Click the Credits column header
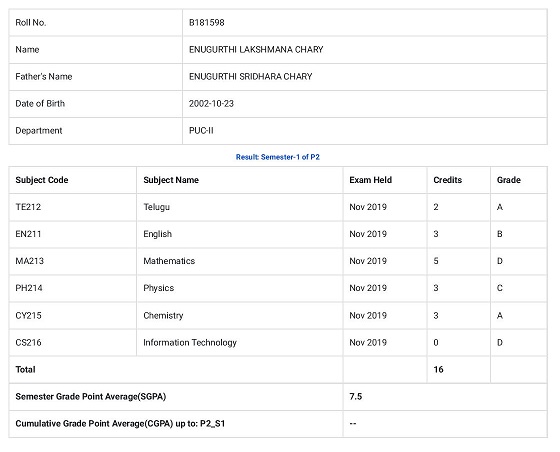Screen dimensions: 560x452 [x=448, y=180]
